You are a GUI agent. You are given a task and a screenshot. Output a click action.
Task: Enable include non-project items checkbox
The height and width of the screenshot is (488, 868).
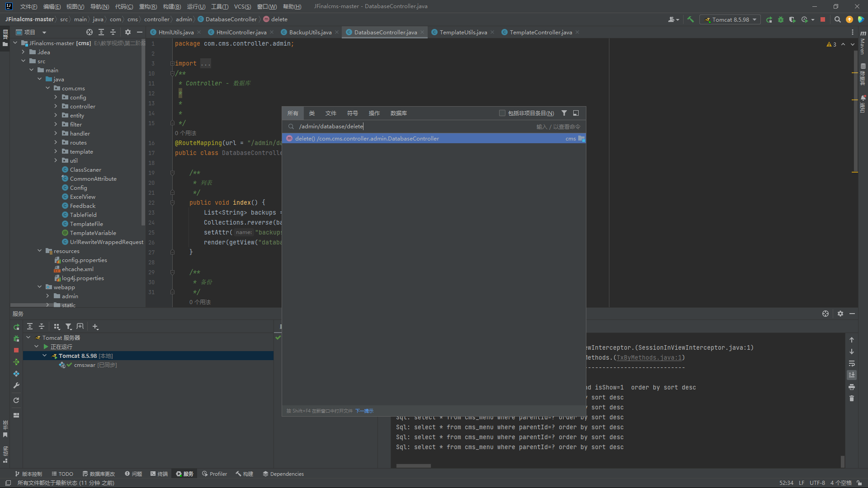502,113
